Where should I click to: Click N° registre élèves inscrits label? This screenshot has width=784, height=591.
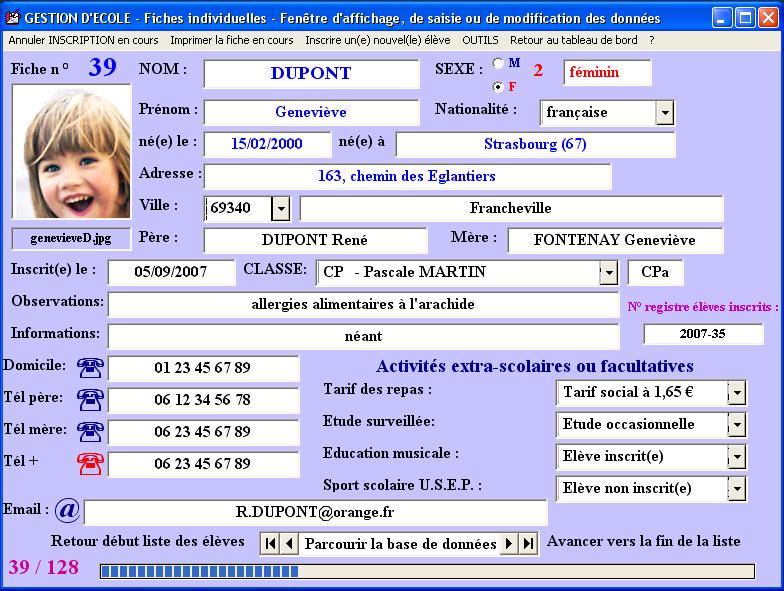[x=703, y=306]
